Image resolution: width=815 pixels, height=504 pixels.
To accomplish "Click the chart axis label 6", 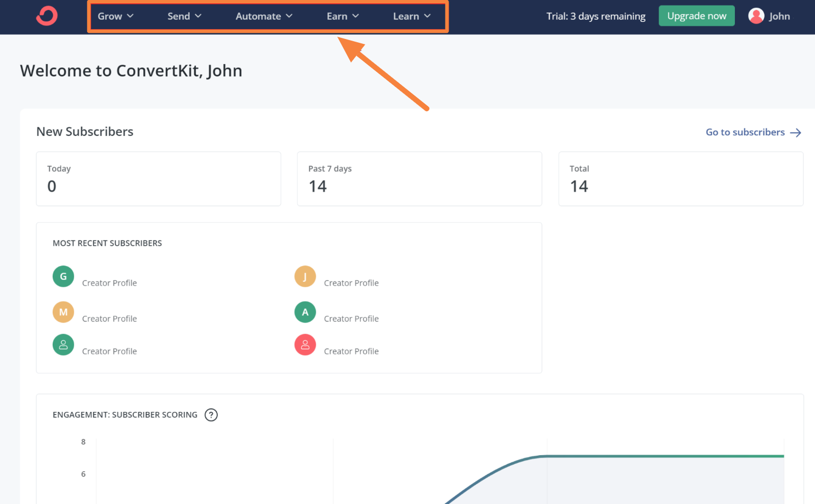I will coord(83,474).
